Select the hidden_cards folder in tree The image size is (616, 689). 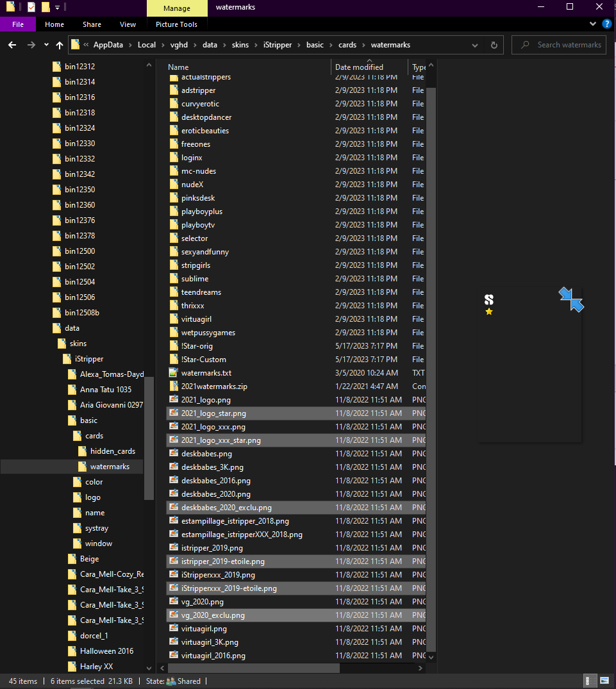click(x=112, y=451)
